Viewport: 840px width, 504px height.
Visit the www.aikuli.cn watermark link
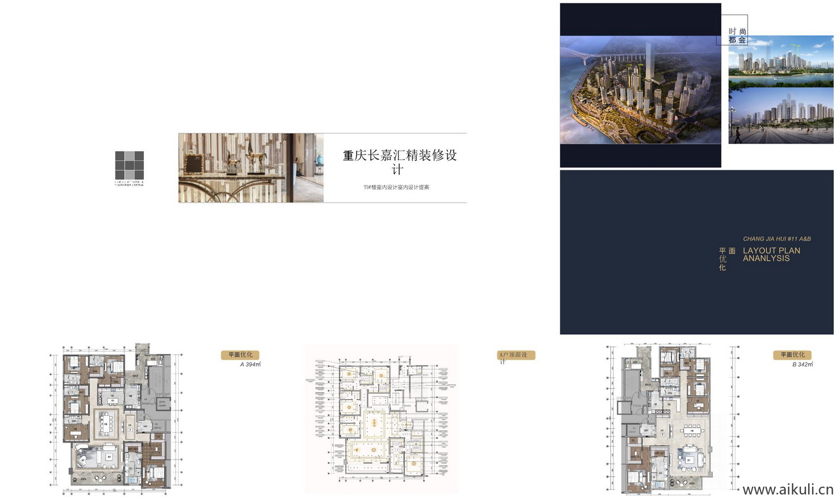787,490
